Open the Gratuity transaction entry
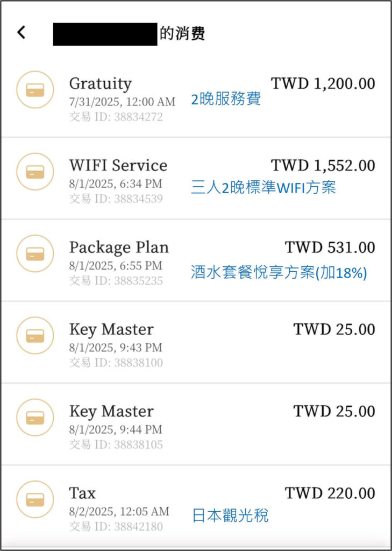The image size is (392, 551). point(100,84)
